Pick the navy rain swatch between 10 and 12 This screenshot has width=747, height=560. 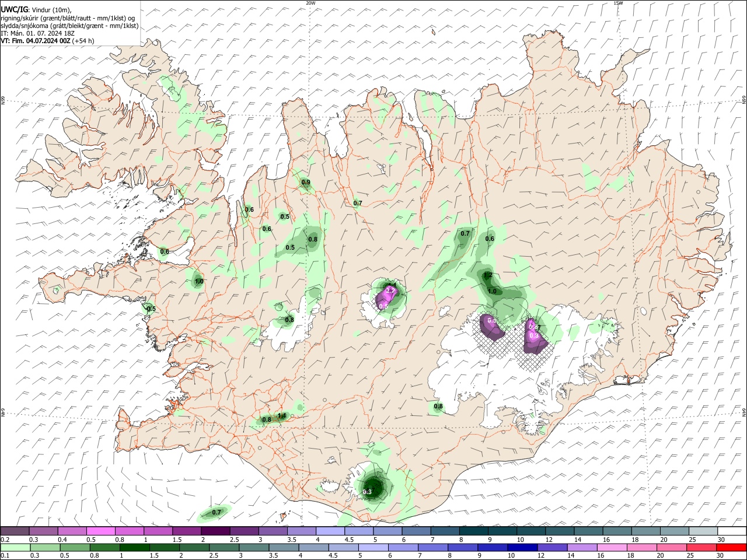[x=523, y=547]
